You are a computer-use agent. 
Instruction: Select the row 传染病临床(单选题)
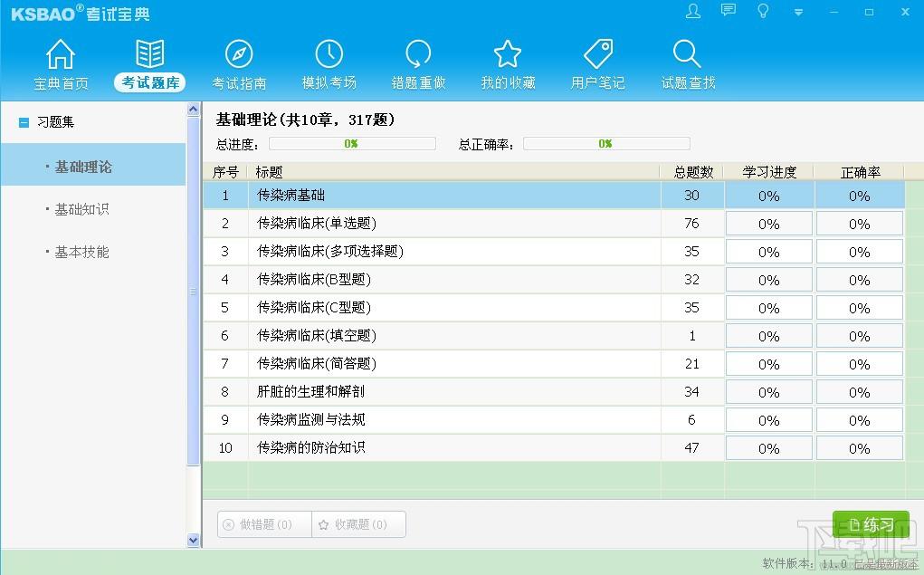click(x=554, y=224)
